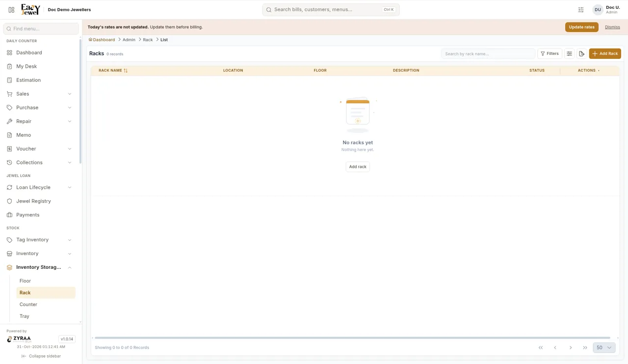Click the export file icon

tap(581, 53)
